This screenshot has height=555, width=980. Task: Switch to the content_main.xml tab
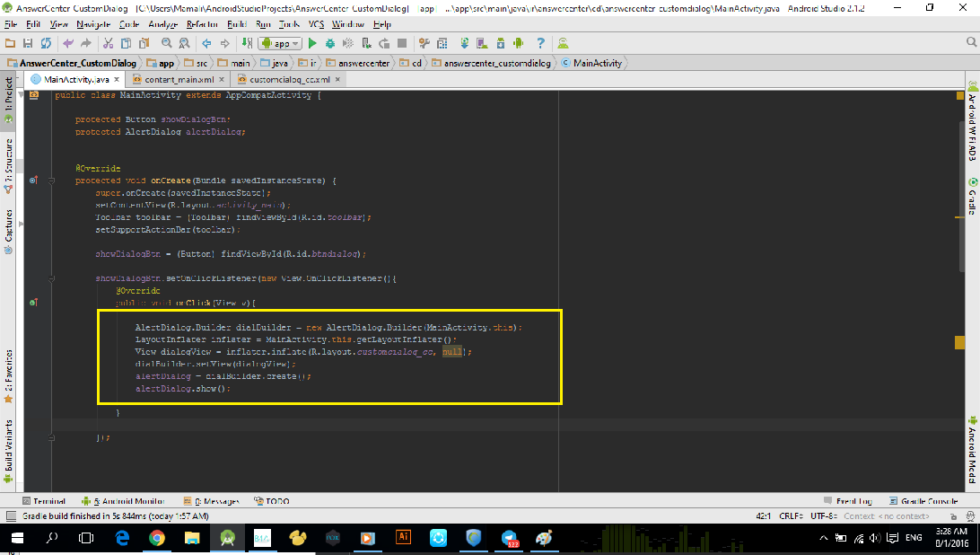tap(179, 79)
